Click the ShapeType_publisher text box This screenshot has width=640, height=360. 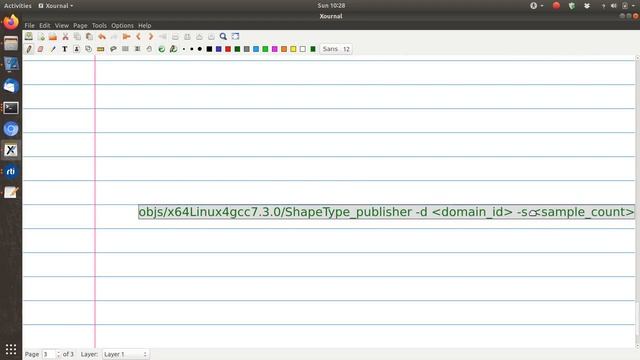pyautogui.click(x=386, y=212)
